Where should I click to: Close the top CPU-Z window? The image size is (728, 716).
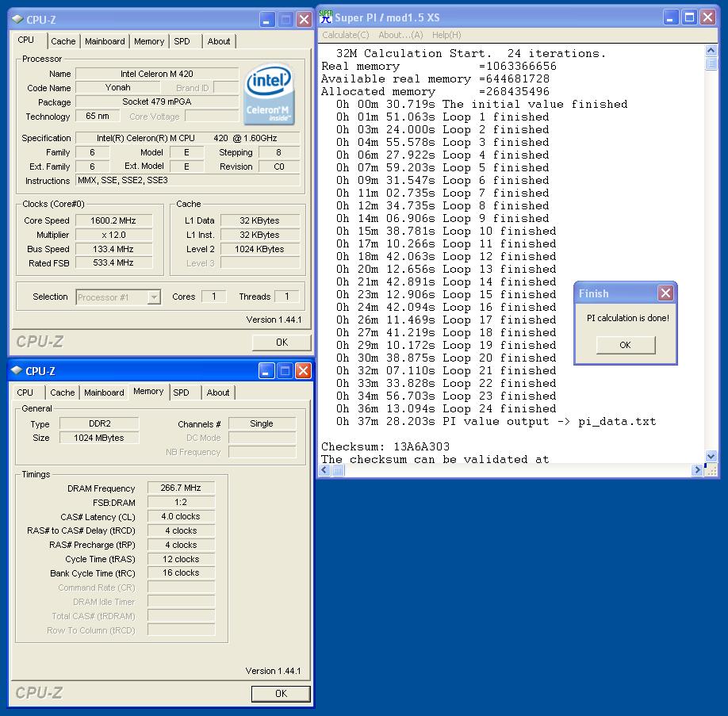coord(304,20)
